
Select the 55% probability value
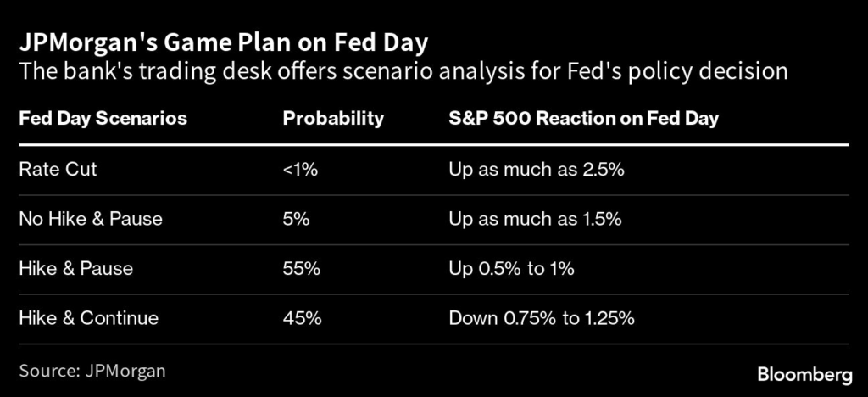pos(301,269)
